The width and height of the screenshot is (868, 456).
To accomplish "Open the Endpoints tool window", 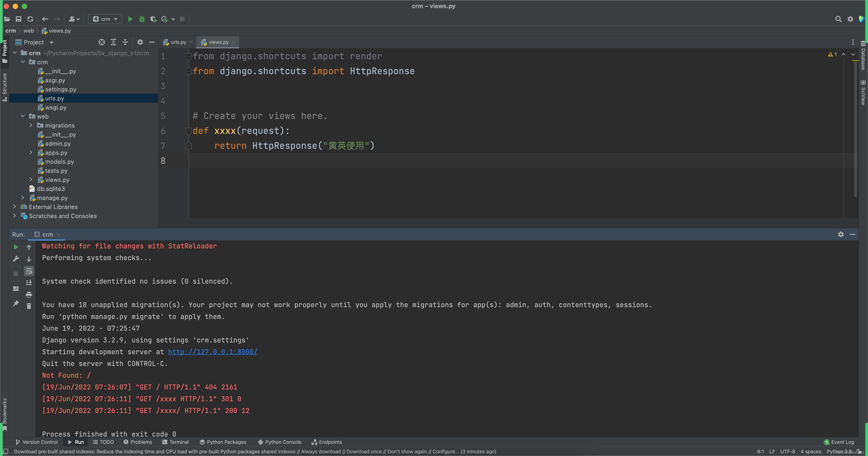I will pyautogui.click(x=326, y=442).
